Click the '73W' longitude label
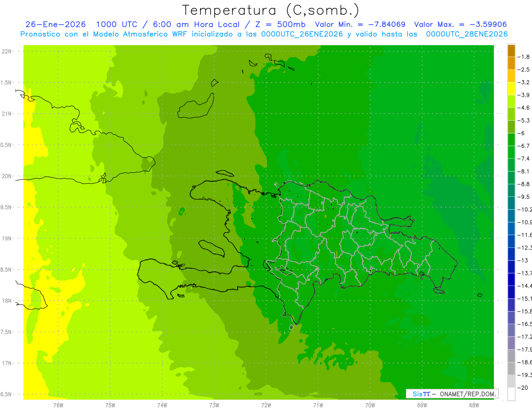The width and height of the screenshot is (532, 411). click(214, 405)
